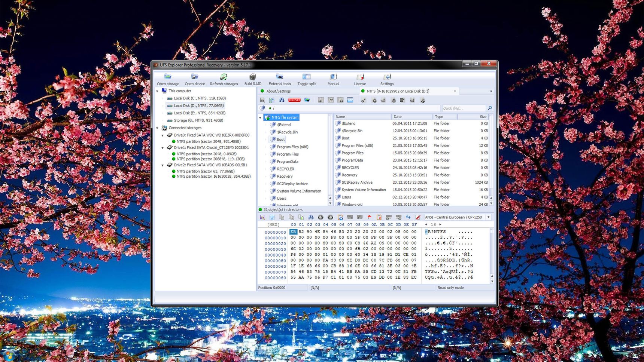Collapse the NTFS file system tree root
The width and height of the screenshot is (644, 362).
[x=260, y=117]
